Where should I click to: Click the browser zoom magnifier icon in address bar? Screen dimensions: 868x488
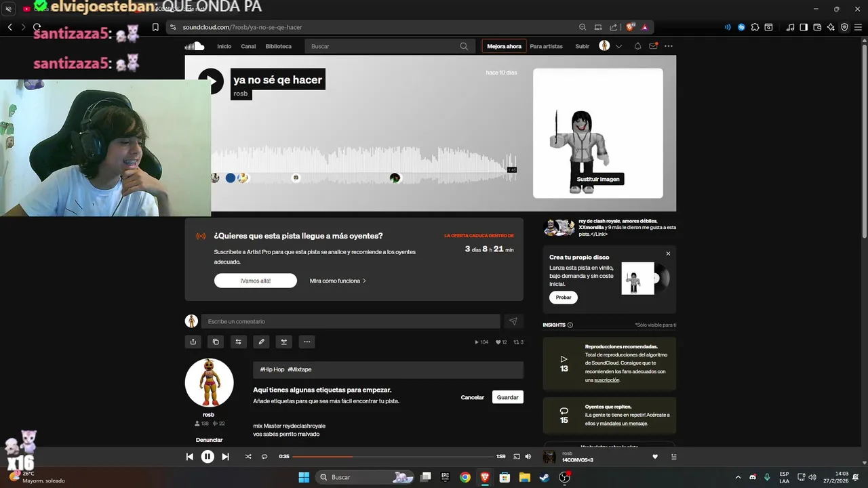(583, 27)
